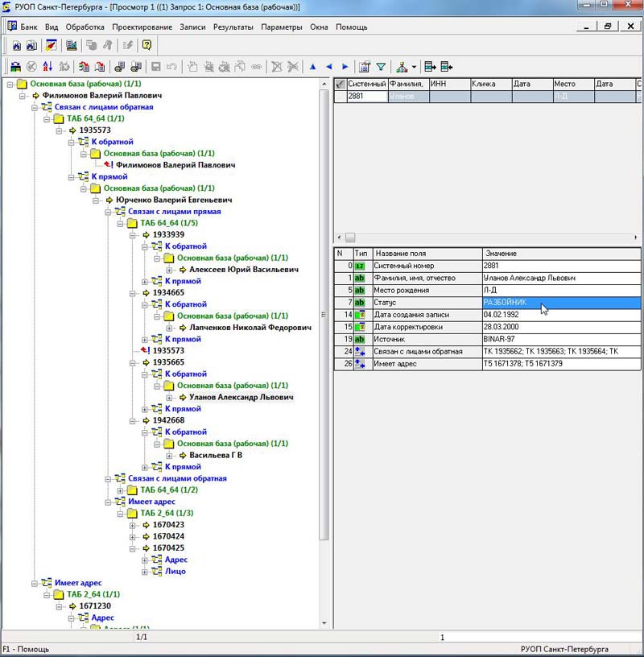The image size is (644, 657).
Task: Click the blue up arrow navigation icon
Action: [312, 67]
